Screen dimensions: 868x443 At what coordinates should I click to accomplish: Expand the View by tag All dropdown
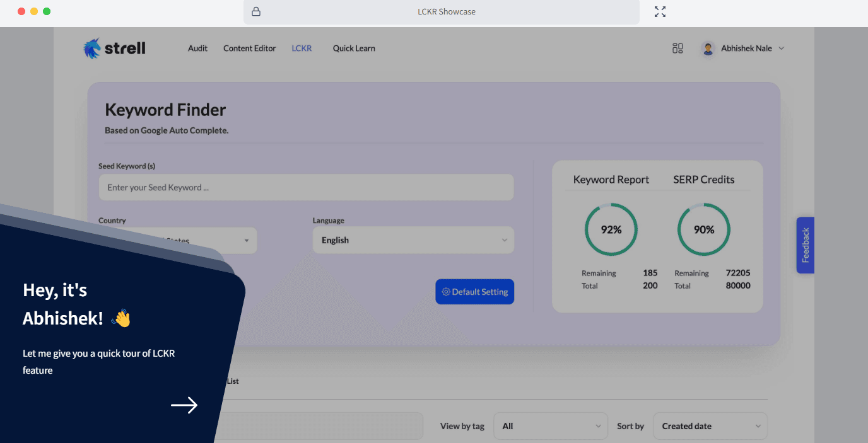pos(550,426)
